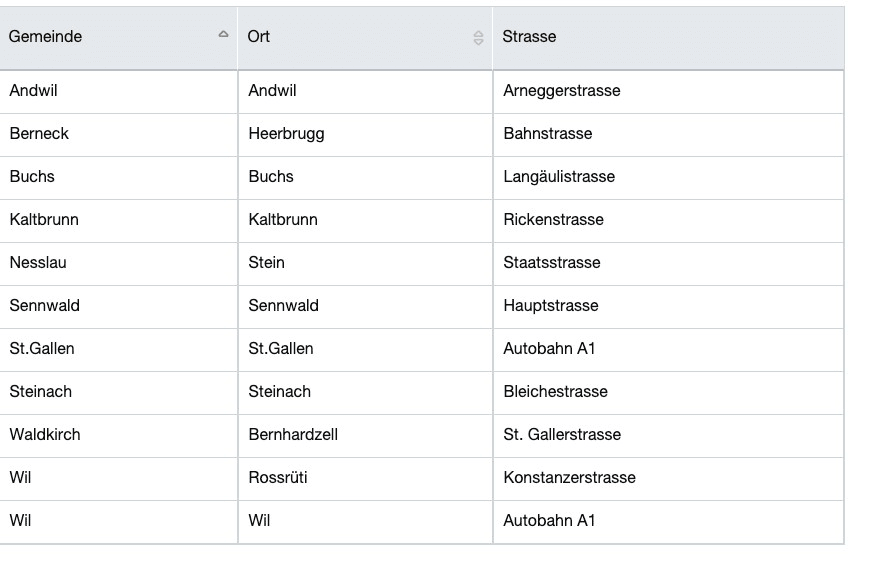Viewport: 872px width, 581px height.
Task: Click the Strasse column header
Action: pos(668,38)
